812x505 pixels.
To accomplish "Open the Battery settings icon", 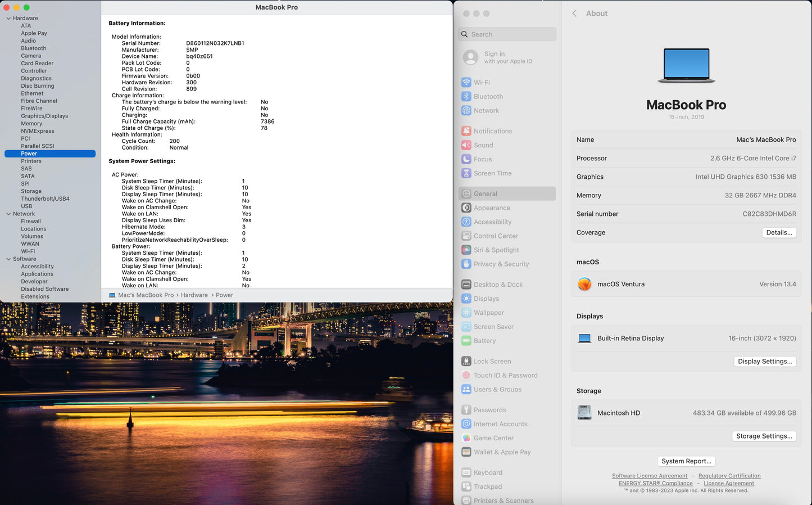I will point(466,341).
